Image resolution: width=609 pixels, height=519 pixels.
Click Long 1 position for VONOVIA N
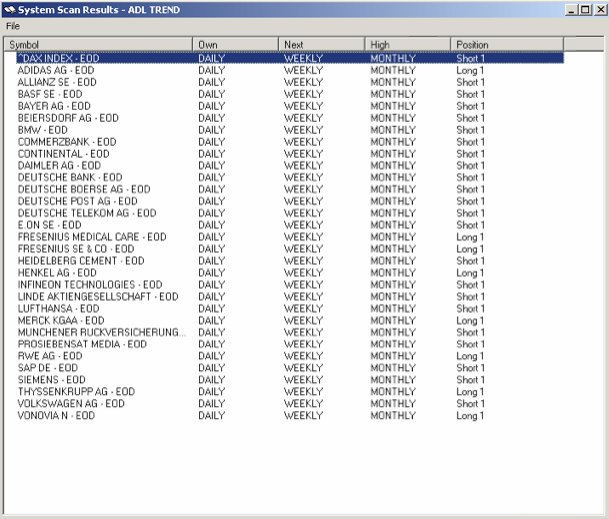(x=470, y=416)
